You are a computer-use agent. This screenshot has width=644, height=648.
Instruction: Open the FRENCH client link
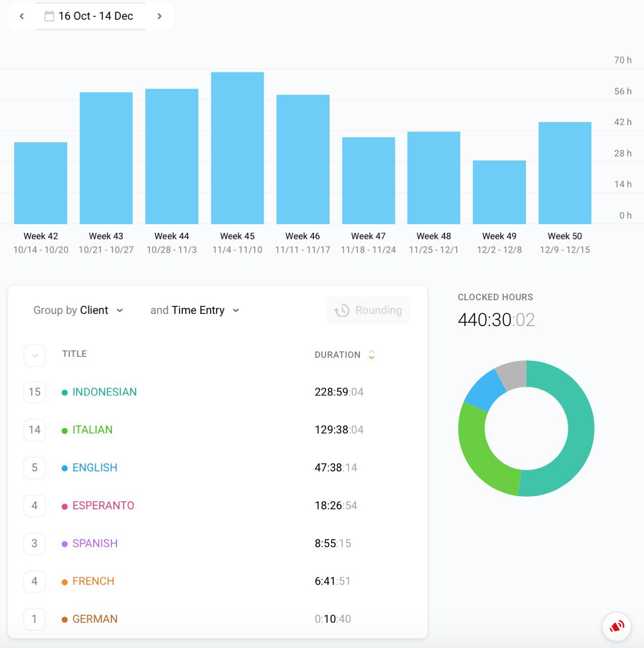pyautogui.click(x=93, y=581)
